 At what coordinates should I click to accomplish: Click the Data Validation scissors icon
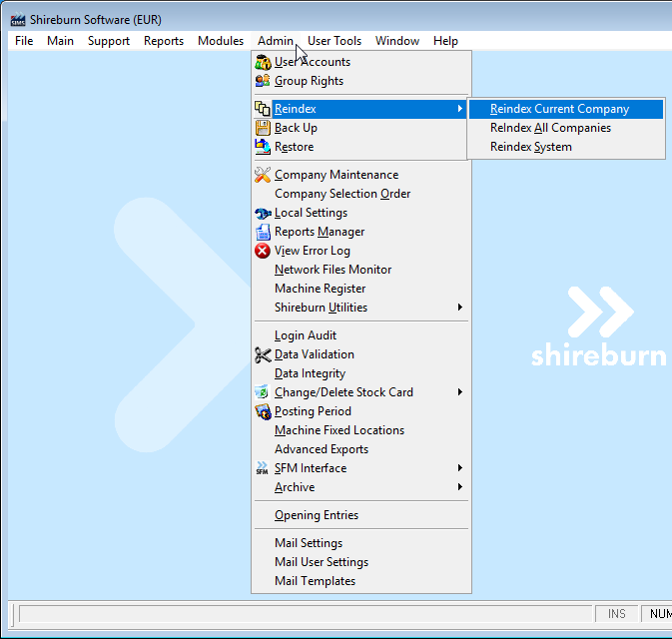tap(263, 354)
